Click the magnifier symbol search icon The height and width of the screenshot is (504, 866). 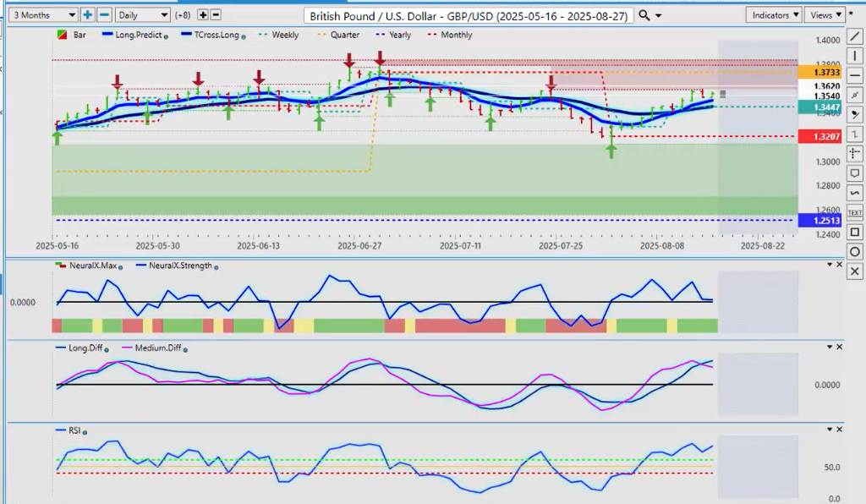(644, 15)
